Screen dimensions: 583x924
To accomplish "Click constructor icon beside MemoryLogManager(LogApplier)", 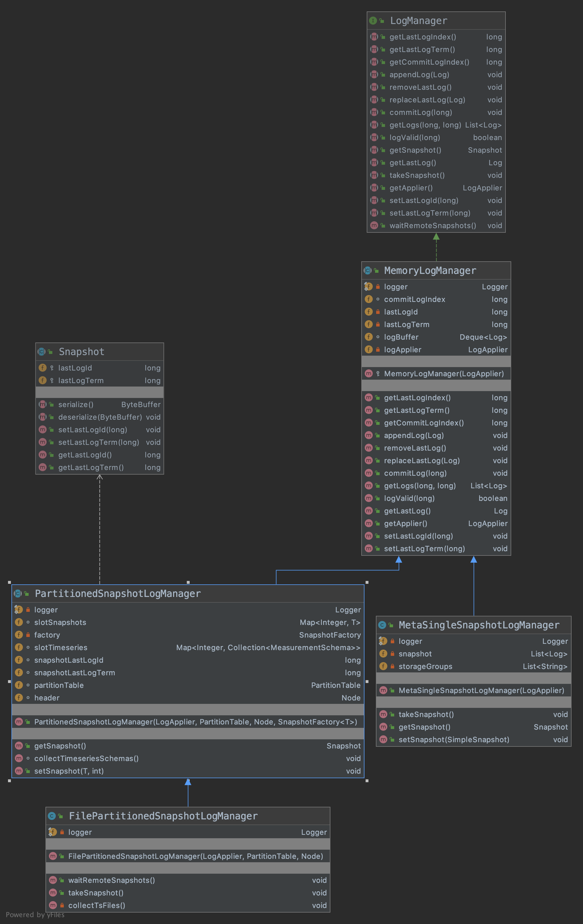I will tap(369, 373).
